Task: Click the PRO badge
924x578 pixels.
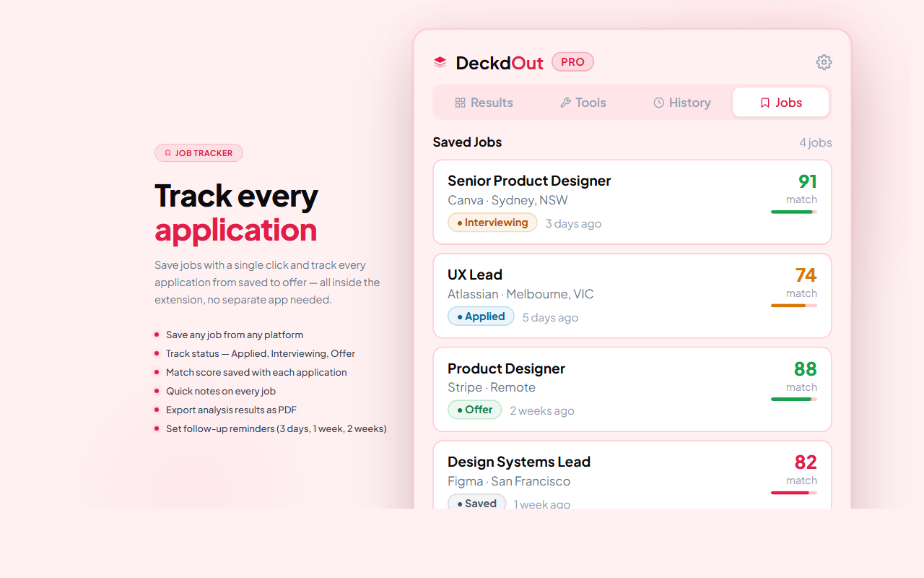Action: point(572,61)
